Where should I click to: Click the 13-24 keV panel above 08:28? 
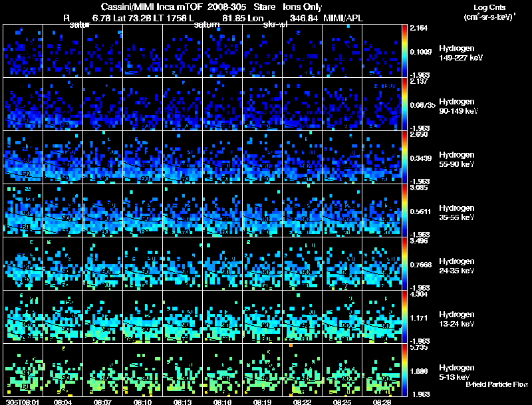pyautogui.click(x=383, y=317)
